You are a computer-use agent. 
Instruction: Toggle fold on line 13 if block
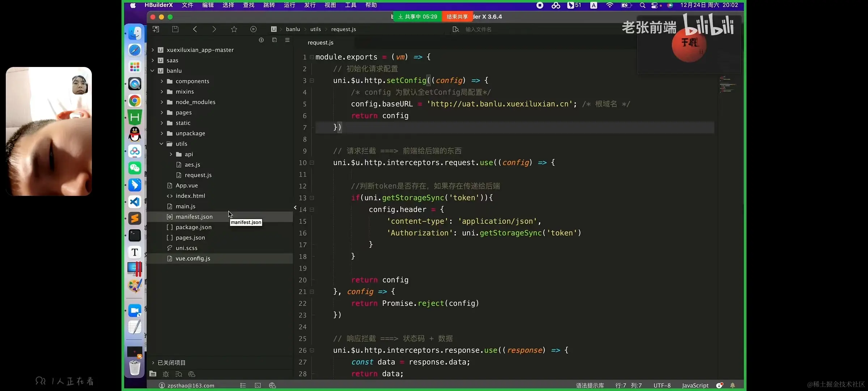coord(312,198)
